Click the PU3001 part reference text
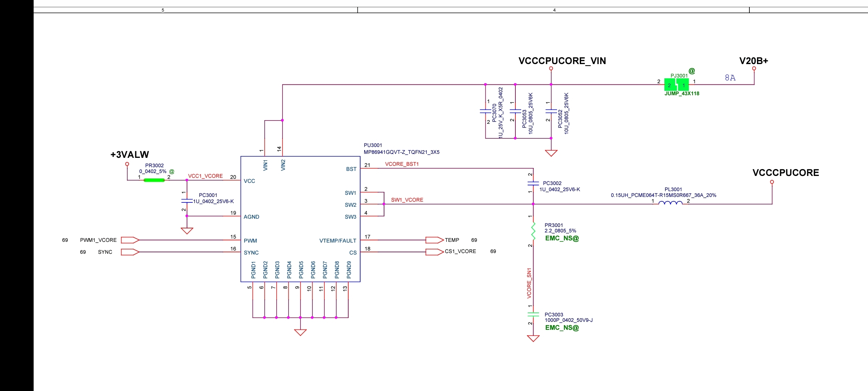Screen dimensions: 868x391 point(373,145)
